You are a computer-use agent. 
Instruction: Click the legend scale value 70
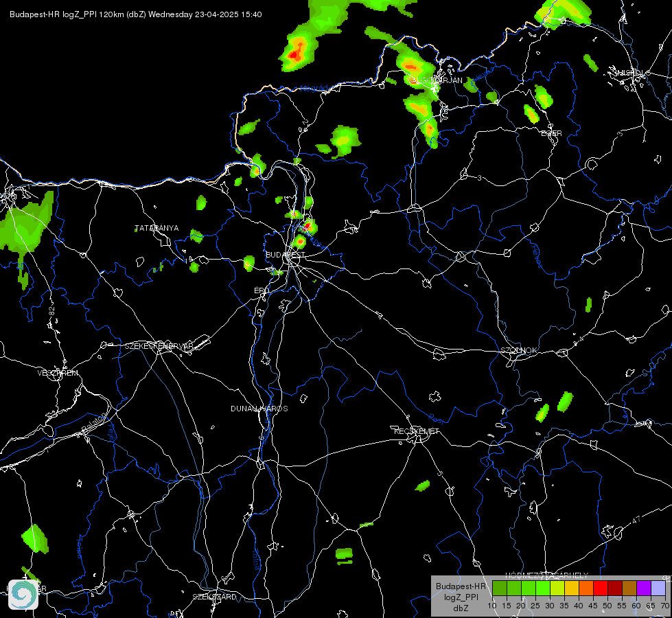[x=664, y=606]
